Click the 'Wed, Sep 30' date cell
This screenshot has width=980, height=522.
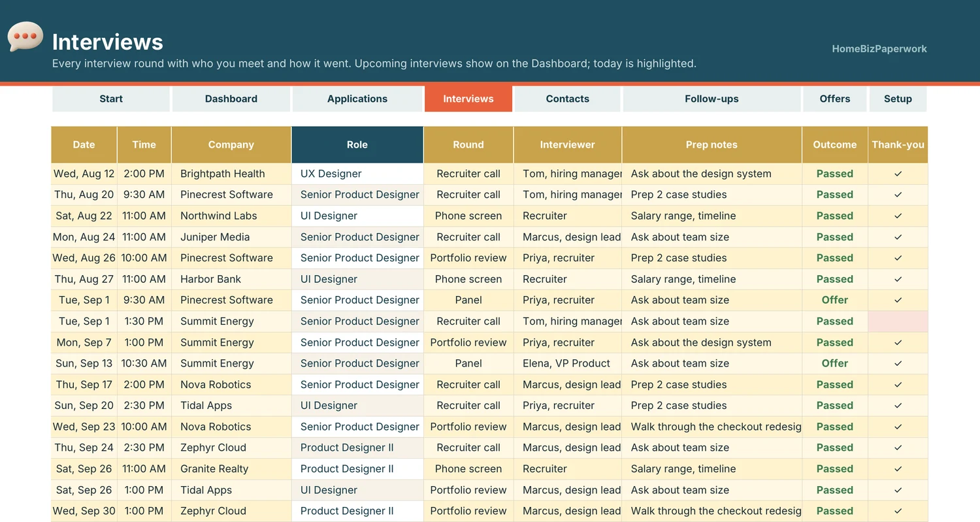[x=84, y=511]
